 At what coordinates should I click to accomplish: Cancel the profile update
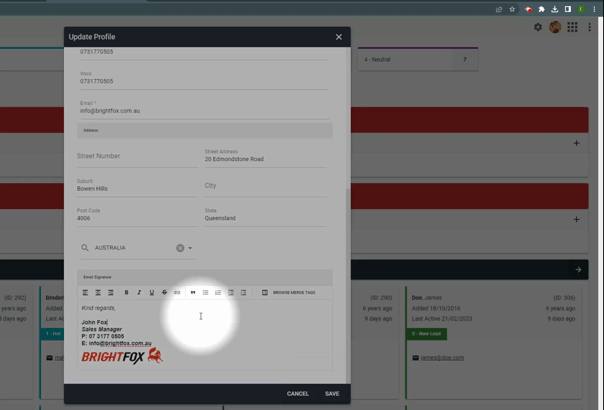tap(298, 394)
